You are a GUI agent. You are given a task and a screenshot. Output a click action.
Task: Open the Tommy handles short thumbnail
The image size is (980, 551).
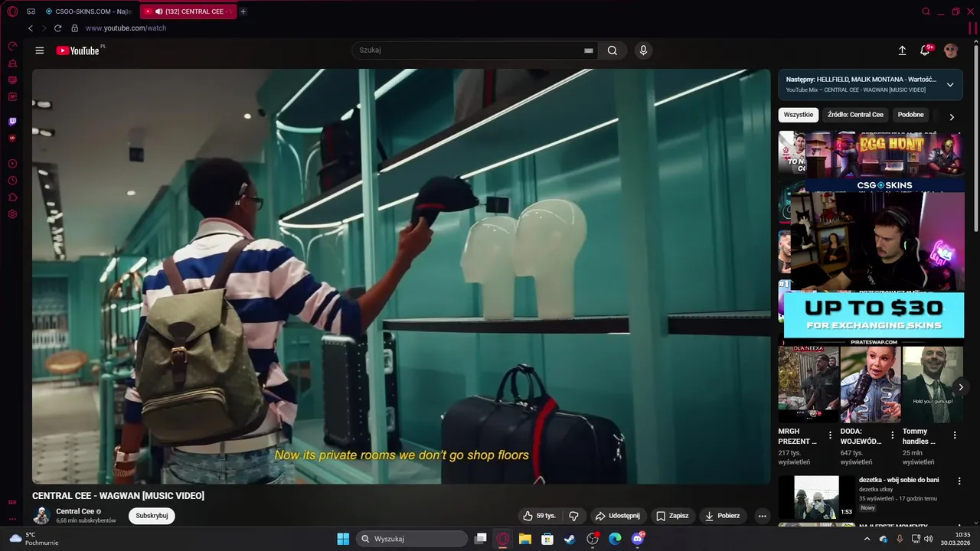point(933,384)
